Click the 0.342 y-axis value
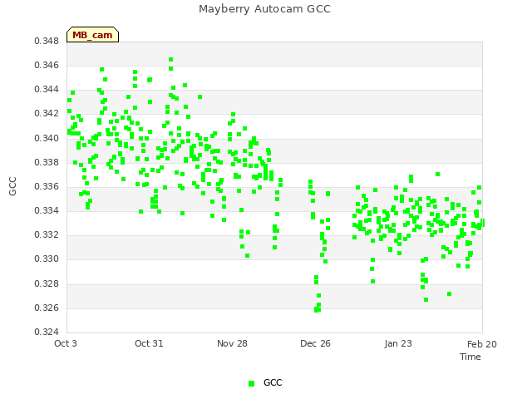This screenshot has width=532, height=399. pos(47,113)
